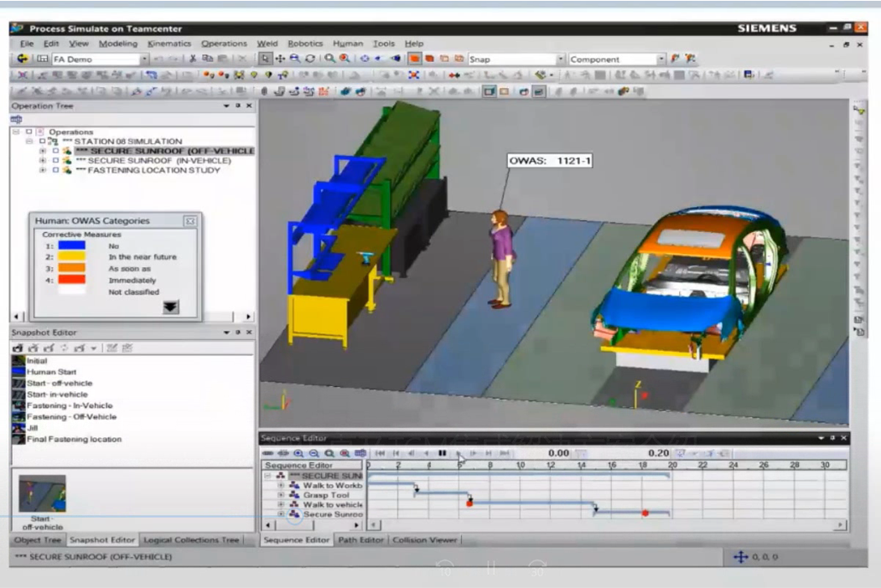Expand Grasp Tool operation in Sequence Editor

(281, 495)
